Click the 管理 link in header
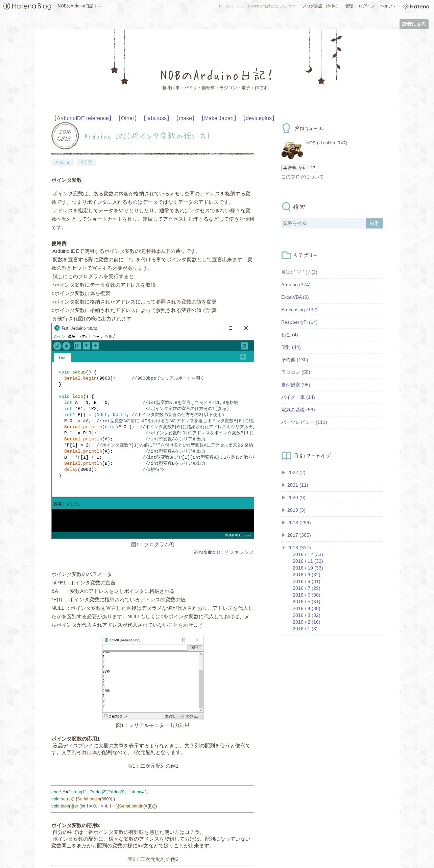This screenshot has width=434, height=868. (349, 6)
